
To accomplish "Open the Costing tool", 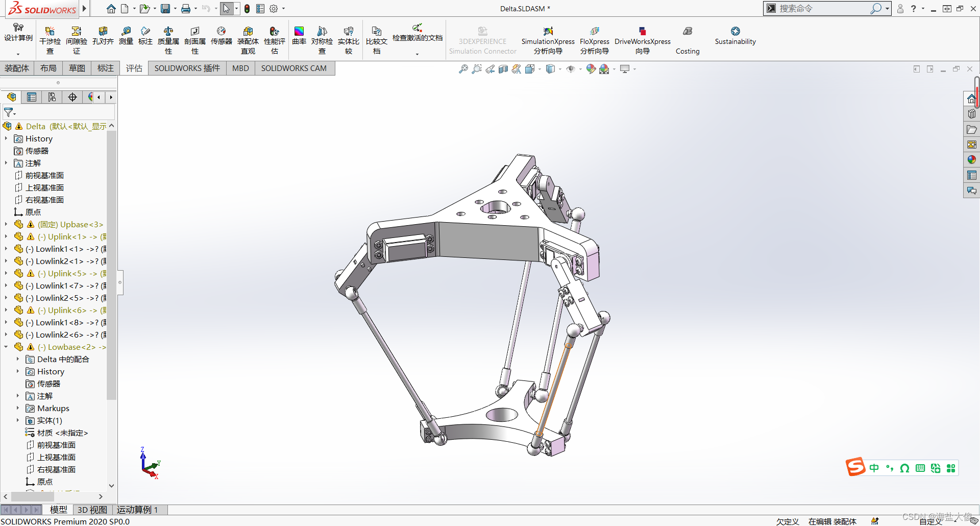I will 688,40.
